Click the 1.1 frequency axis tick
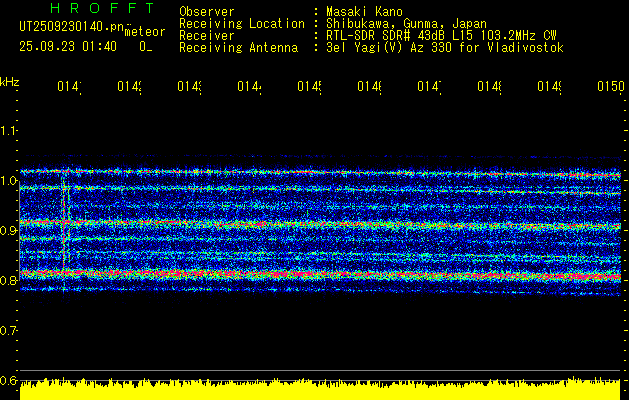 pyautogui.click(x=9, y=131)
